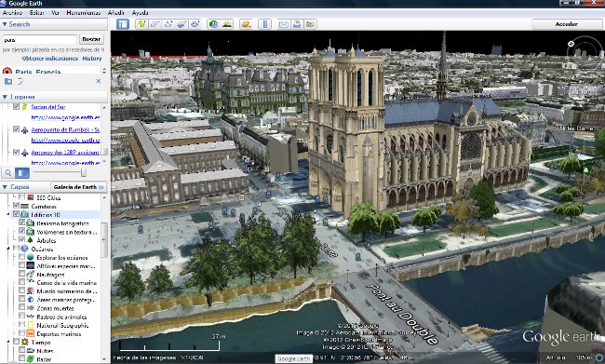
Task: Collapse the Search panel triangle
Action: (5, 24)
